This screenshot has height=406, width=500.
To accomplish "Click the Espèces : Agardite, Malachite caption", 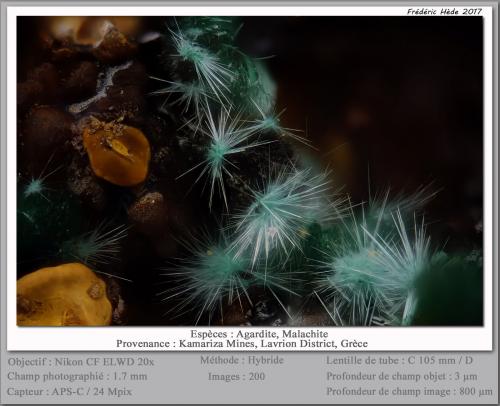I will (259, 334).
